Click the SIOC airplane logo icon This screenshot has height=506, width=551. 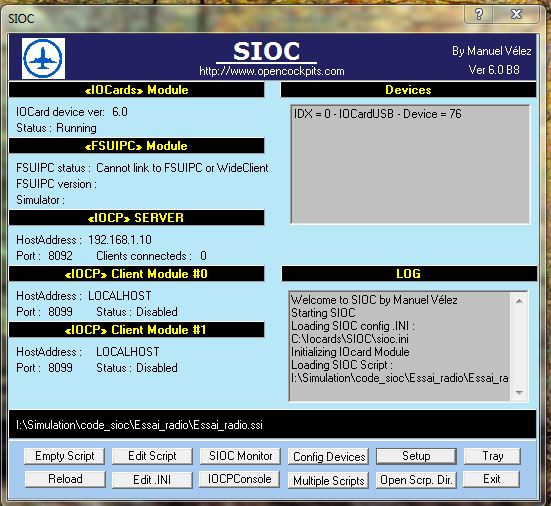click(43, 58)
